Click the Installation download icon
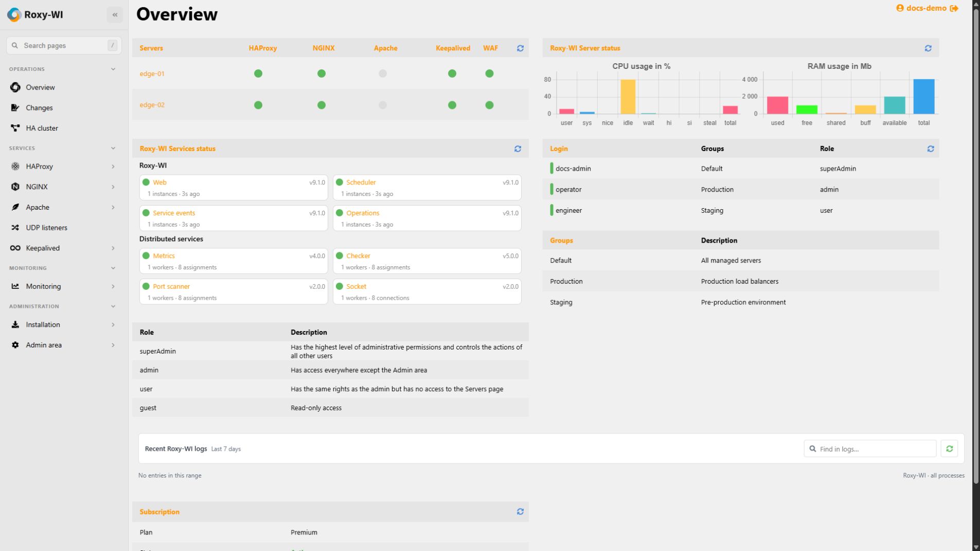The width and height of the screenshot is (980, 551). pos(15,324)
